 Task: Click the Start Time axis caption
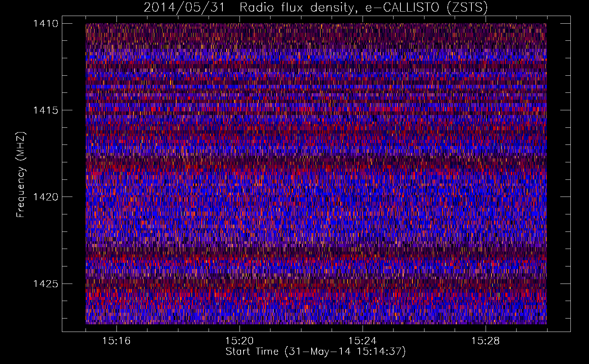316,352
